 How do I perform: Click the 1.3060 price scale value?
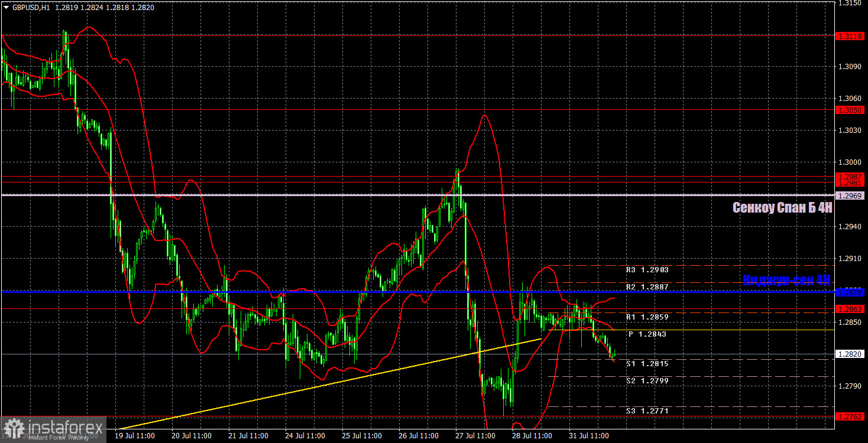[x=850, y=99]
